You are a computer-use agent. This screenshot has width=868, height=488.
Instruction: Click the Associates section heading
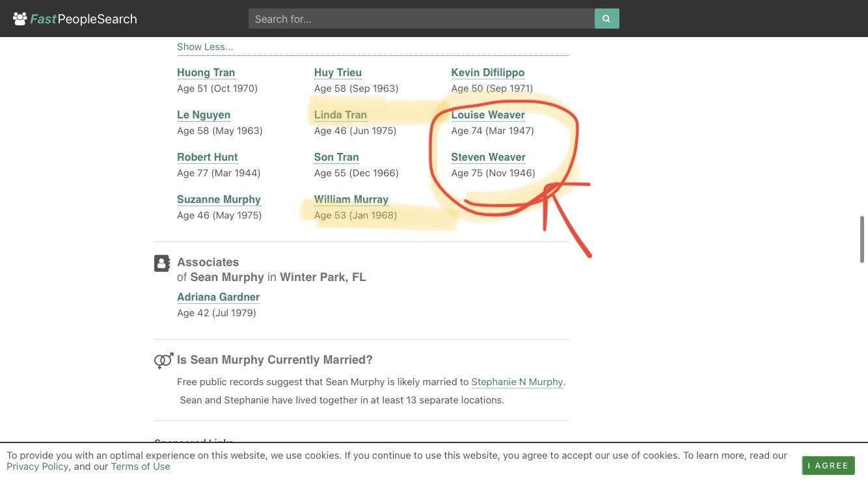click(x=208, y=262)
